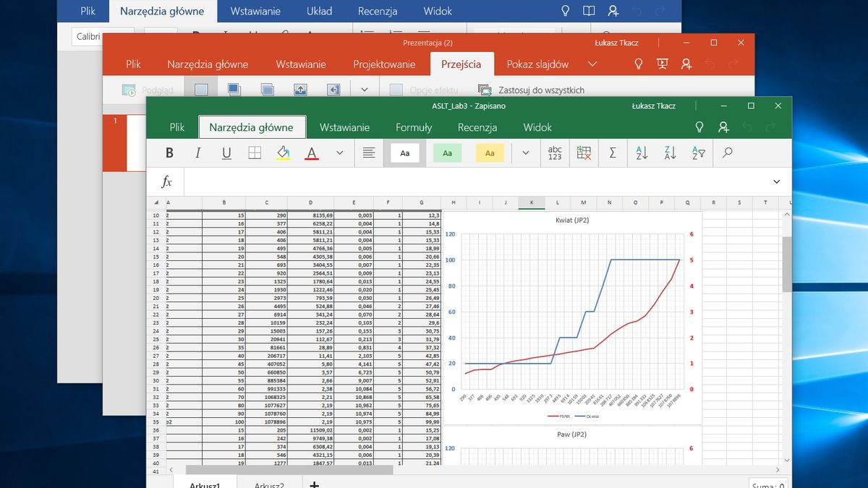Switch to Wstawianie tab in Excel
This screenshot has width=868, height=488.
(x=344, y=127)
